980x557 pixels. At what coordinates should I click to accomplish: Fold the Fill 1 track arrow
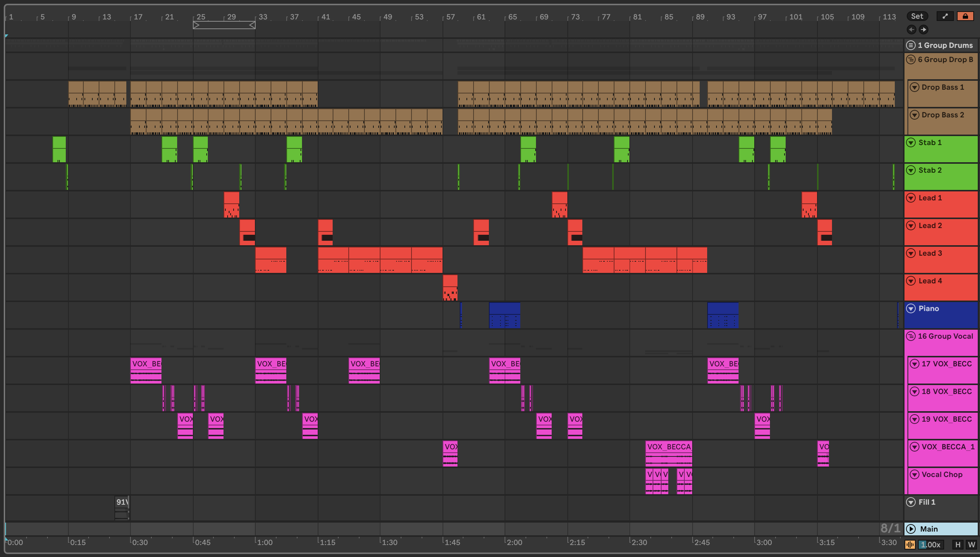911,502
